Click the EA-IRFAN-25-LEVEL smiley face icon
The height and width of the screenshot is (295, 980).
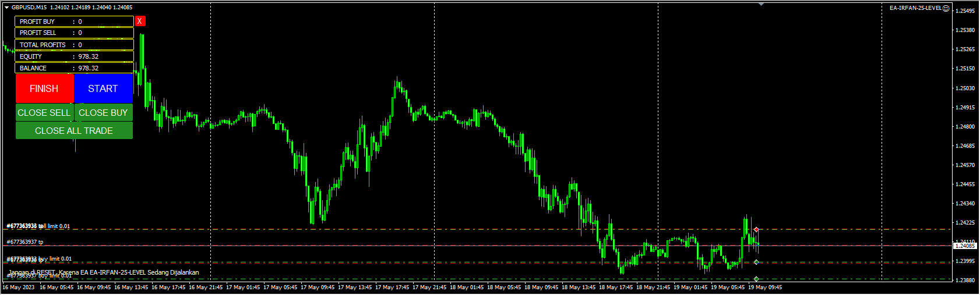(946, 8)
